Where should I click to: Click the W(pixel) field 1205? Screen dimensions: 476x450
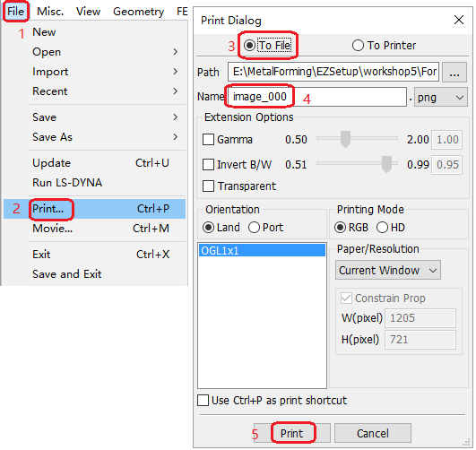pos(420,318)
